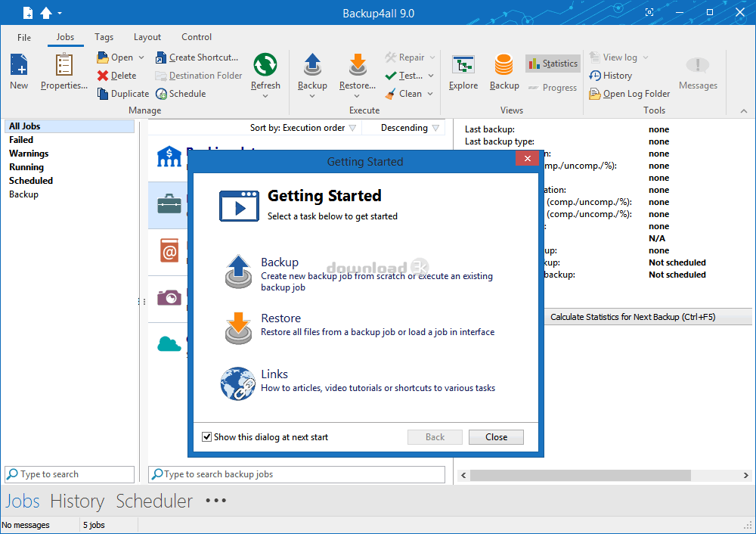Select the Statistics view

coord(553,64)
